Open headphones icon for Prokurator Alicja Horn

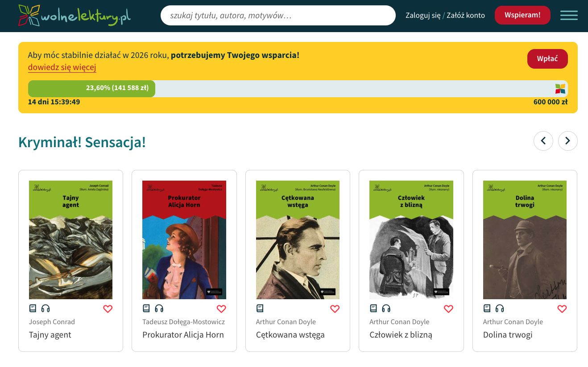159,308
